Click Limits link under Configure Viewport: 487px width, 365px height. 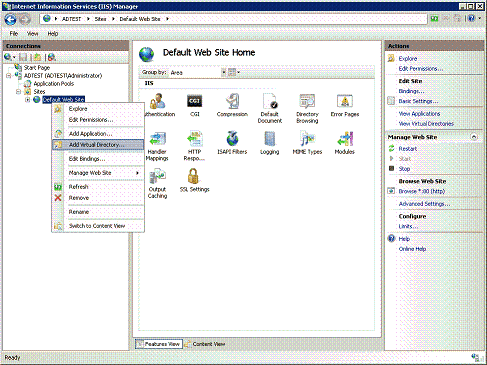tap(408, 226)
